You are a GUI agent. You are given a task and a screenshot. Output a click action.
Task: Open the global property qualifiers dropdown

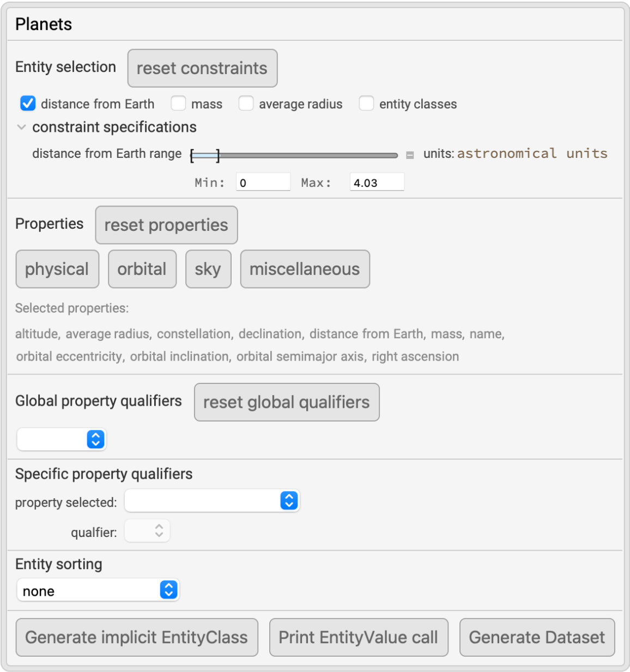(62, 439)
